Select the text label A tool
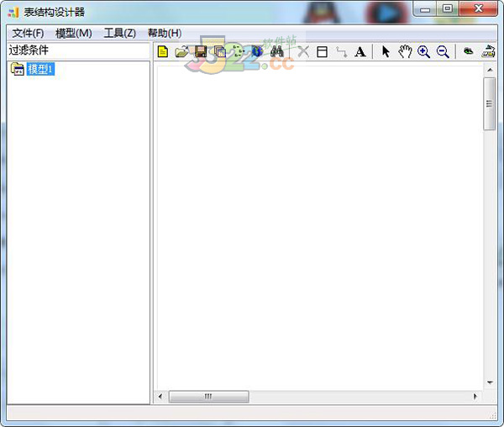Image resolution: width=504 pixels, height=427 pixels. coord(360,51)
